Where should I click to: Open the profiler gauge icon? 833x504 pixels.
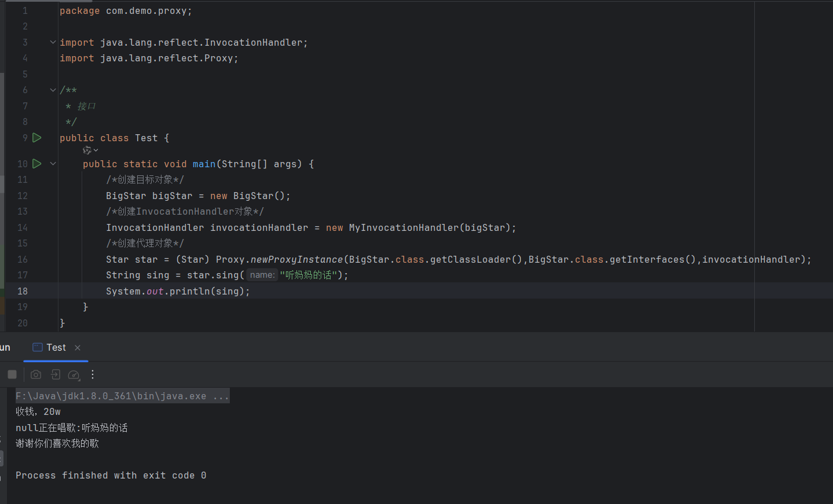click(x=74, y=375)
